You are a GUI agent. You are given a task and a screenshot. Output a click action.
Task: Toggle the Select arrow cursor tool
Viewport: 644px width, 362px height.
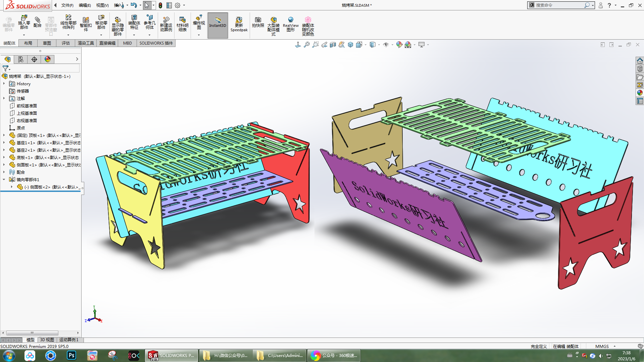point(147,5)
